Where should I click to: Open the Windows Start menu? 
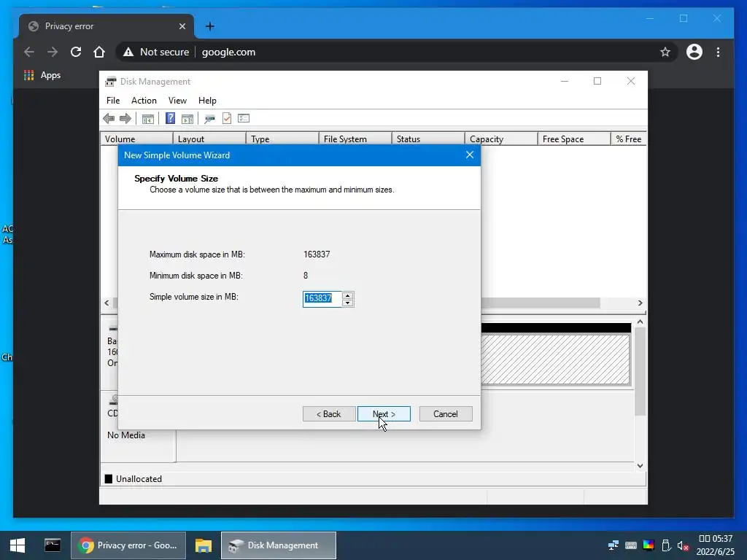(x=18, y=545)
